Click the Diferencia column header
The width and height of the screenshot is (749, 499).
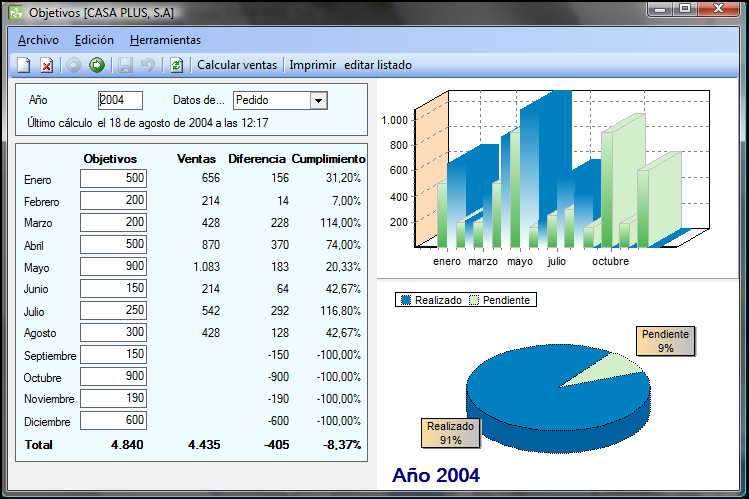[x=257, y=159]
